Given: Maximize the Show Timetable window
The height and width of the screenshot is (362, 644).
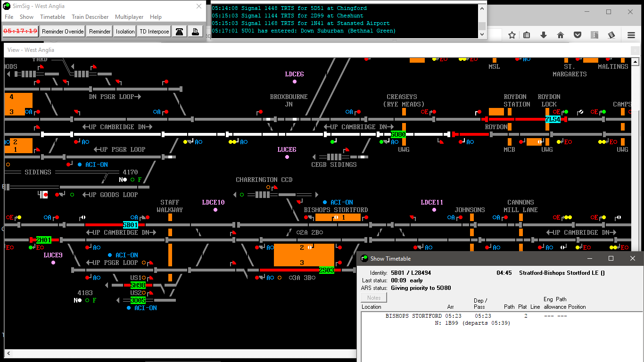Looking at the screenshot, I should 611,258.
